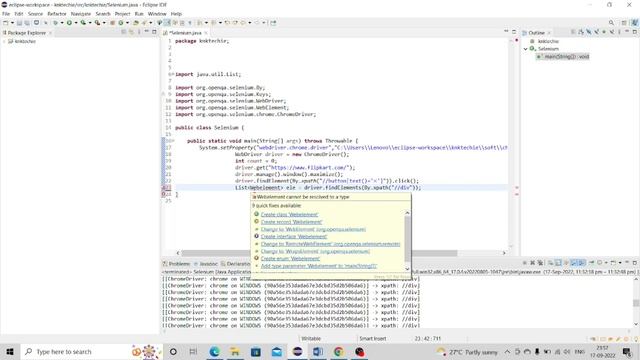Click the green Run button in toolbar
The width and height of the screenshot is (640, 360).
pos(69,23)
